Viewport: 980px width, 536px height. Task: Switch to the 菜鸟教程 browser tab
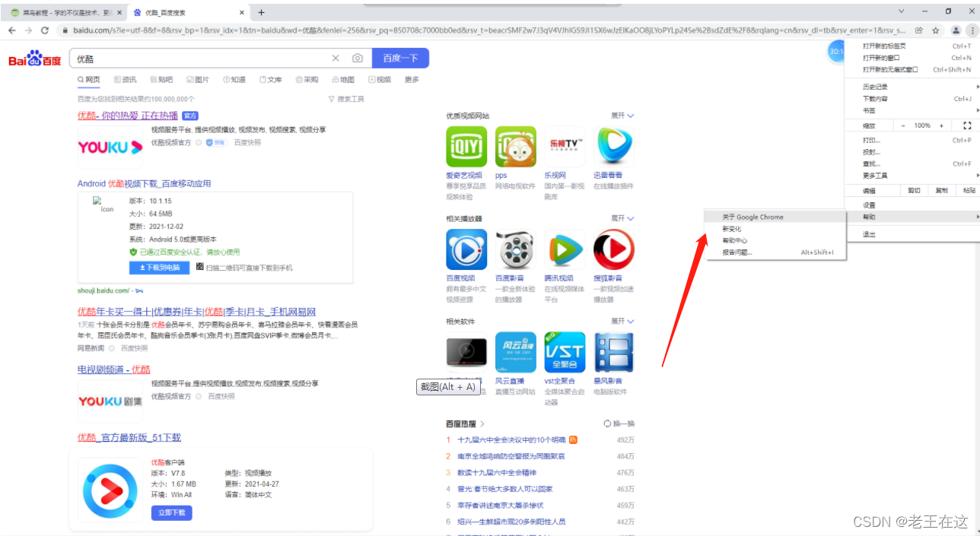[65, 12]
